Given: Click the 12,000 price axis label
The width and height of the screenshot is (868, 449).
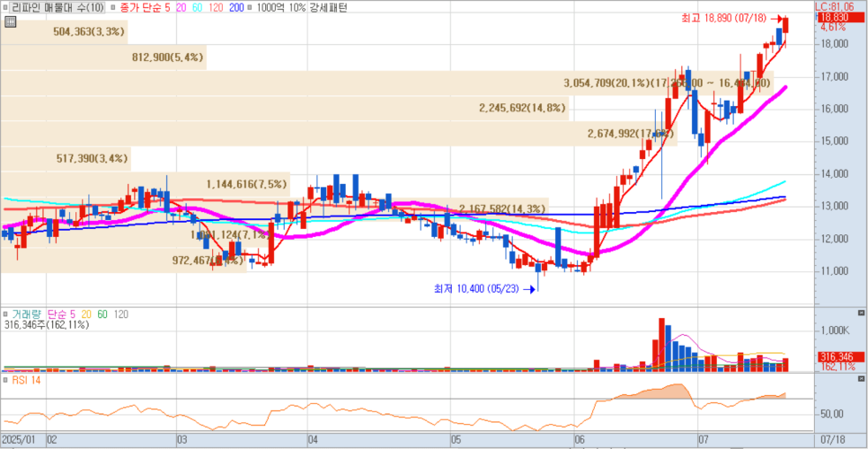Looking at the screenshot, I should 834,239.
